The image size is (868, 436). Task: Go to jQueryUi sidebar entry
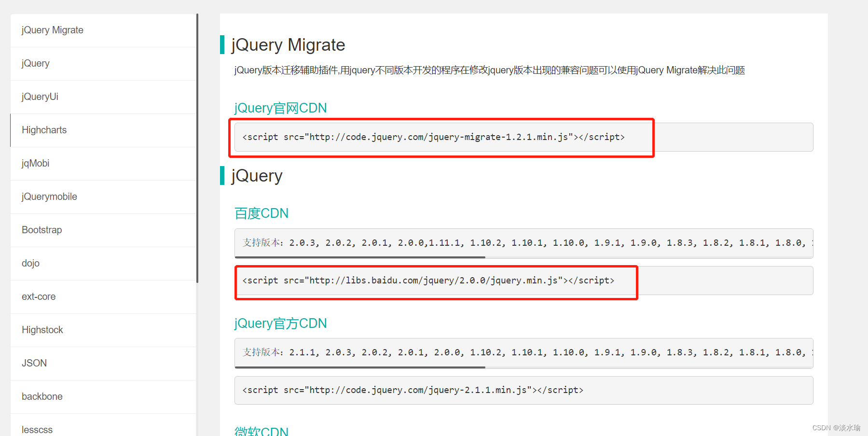[103, 97]
